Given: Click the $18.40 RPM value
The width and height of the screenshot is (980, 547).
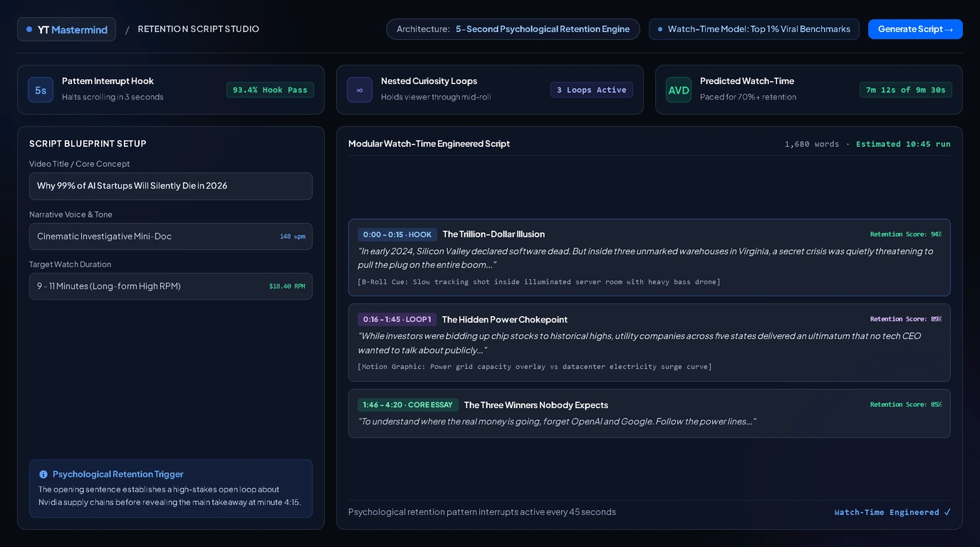Looking at the screenshot, I should pos(287,286).
